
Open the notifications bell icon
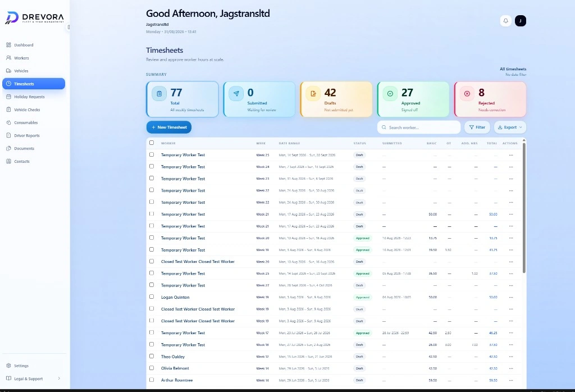pyautogui.click(x=506, y=21)
